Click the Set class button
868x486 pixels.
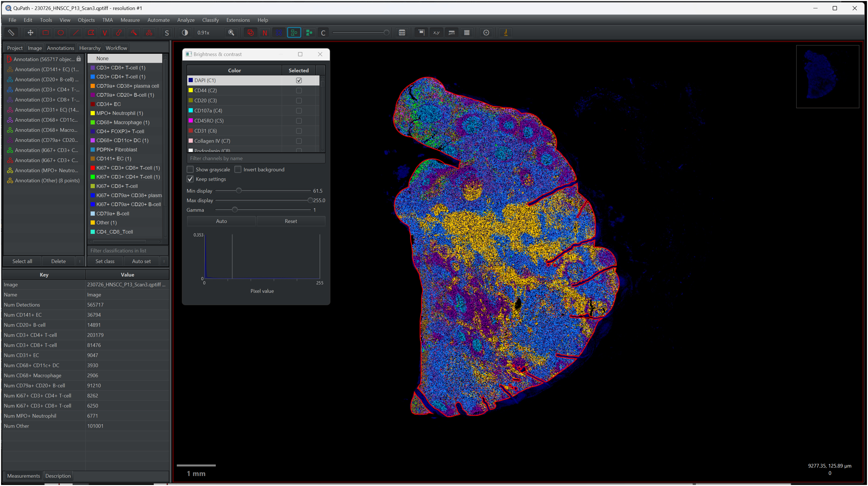[x=105, y=261]
